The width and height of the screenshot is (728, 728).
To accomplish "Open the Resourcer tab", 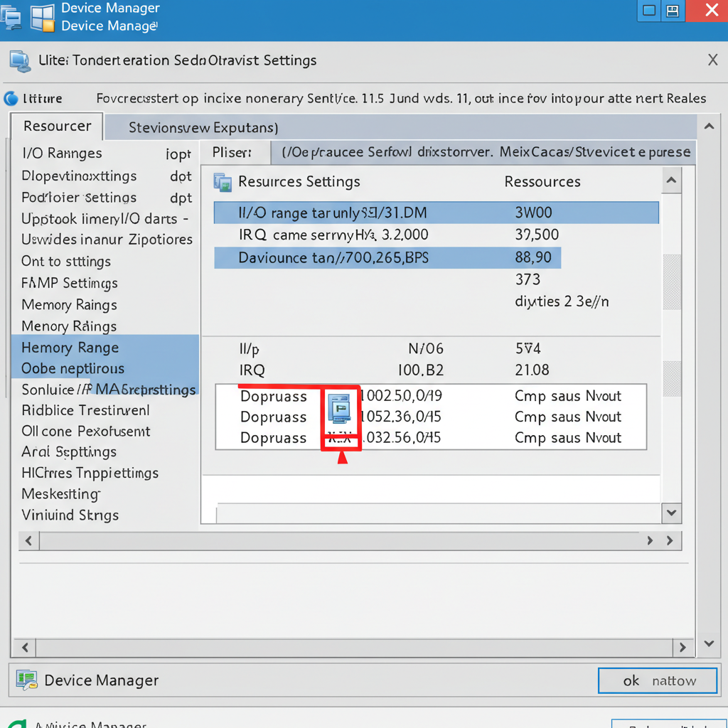I will coord(57,127).
